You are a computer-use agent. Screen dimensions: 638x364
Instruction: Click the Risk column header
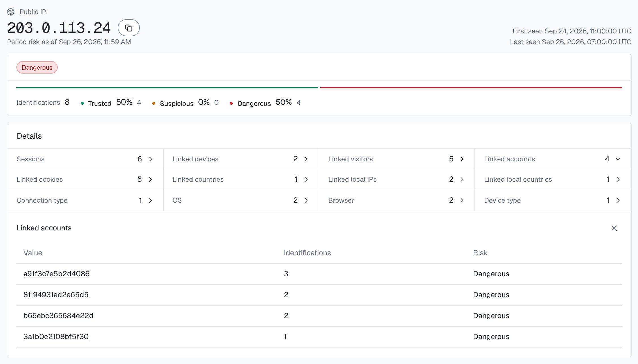coord(480,253)
